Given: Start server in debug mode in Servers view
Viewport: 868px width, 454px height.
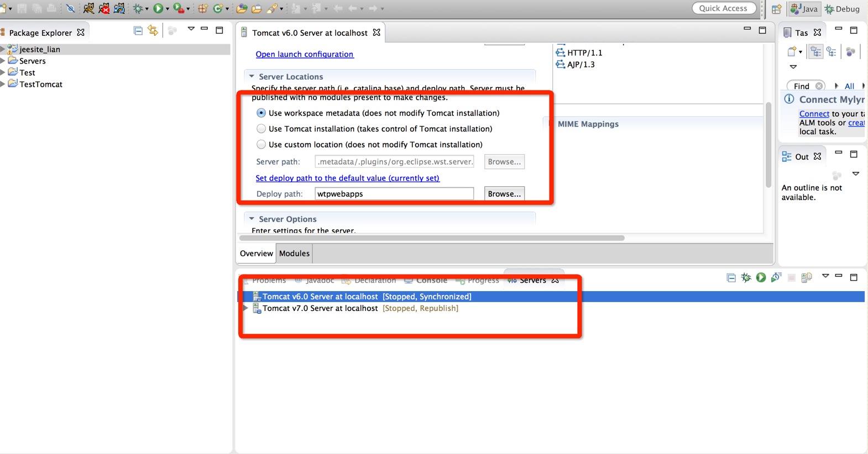Looking at the screenshot, I should pyautogui.click(x=746, y=277).
